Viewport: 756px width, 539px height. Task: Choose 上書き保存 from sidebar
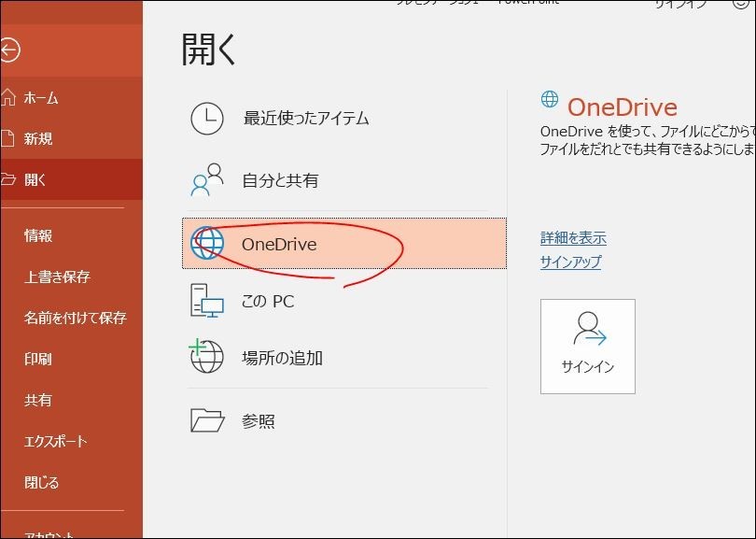pos(71,277)
